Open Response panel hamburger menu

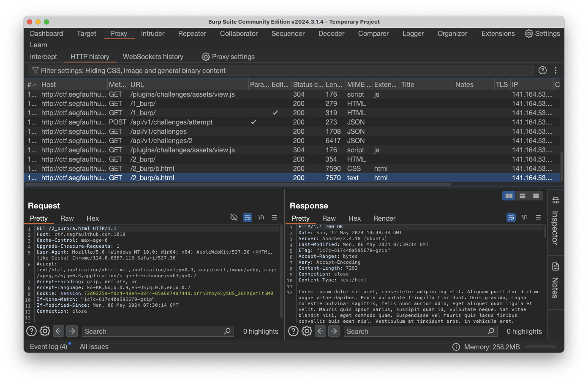(538, 217)
